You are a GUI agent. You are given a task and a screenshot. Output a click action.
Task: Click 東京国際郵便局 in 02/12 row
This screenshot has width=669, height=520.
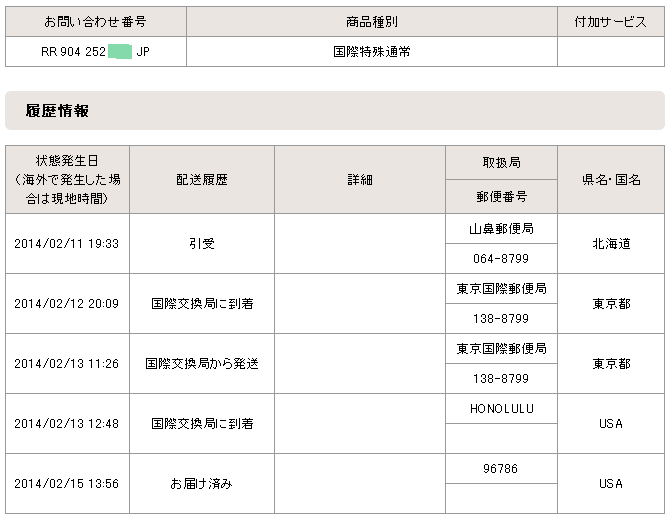click(501, 289)
